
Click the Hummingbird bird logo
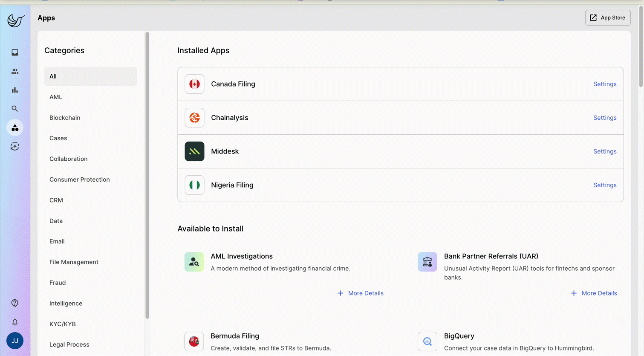(x=16, y=20)
